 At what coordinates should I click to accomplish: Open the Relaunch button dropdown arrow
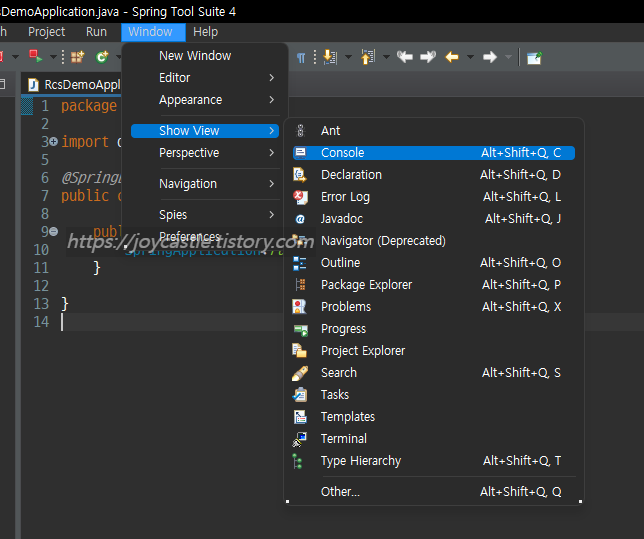pyautogui.click(x=53, y=57)
